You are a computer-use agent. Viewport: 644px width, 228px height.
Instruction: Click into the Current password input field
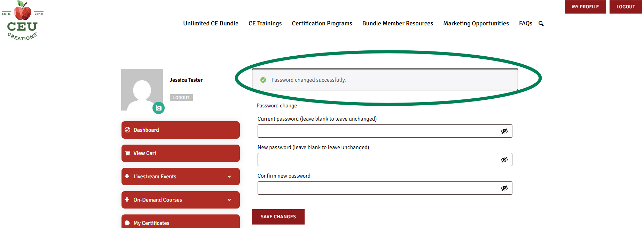pos(378,131)
